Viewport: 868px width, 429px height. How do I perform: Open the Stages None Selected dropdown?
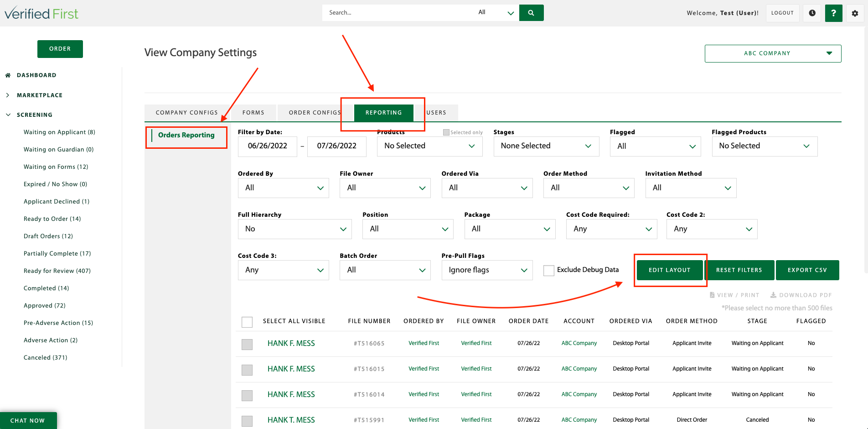[546, 146]
